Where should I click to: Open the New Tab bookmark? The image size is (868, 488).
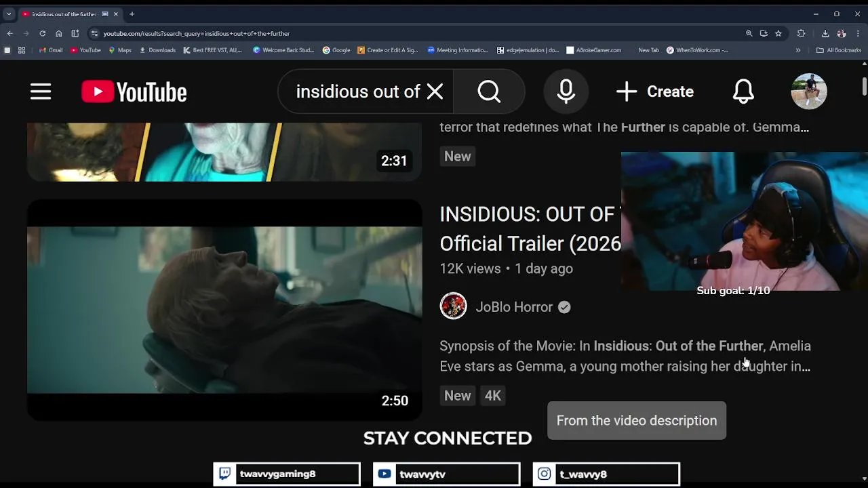(x=648, y=50)
